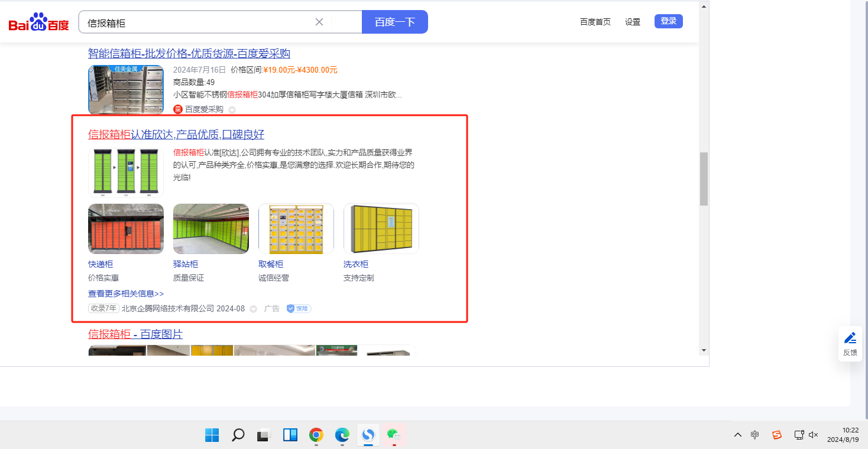The height and width of the screenshot is (449, 868).
Task: Click the 保障 shield badge
Action: point(299,308)
